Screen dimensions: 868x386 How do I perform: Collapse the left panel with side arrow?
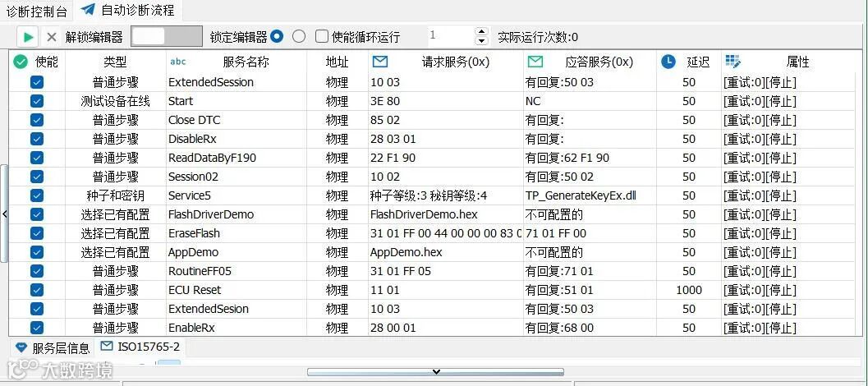pos(5,214)
